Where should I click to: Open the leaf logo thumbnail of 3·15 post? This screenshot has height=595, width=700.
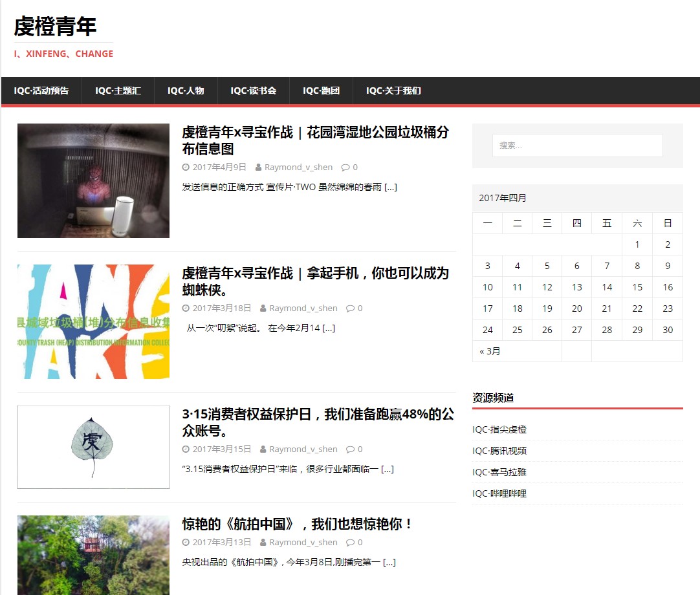(93, 447)
